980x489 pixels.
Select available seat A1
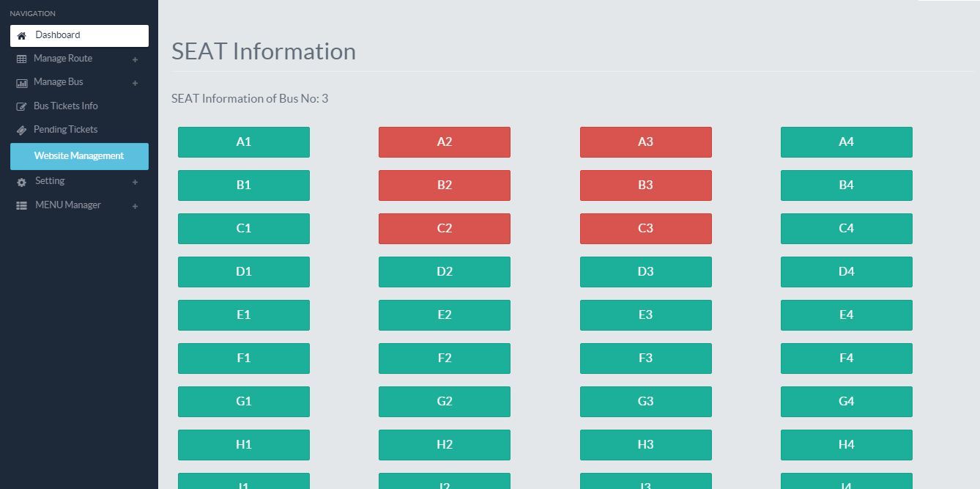[244, 142]
